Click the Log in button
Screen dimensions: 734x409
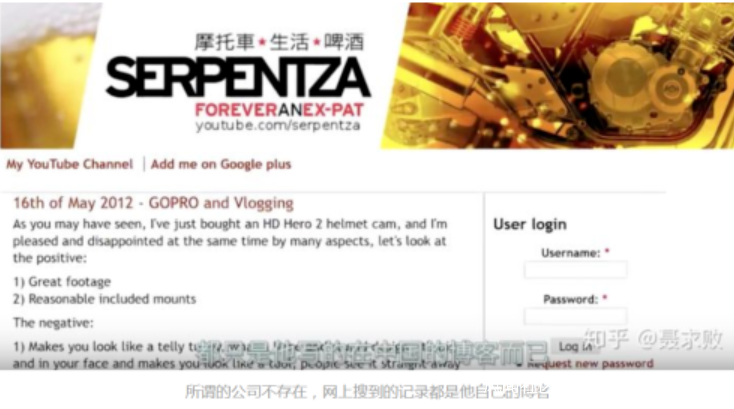click(x=575, y=346)
